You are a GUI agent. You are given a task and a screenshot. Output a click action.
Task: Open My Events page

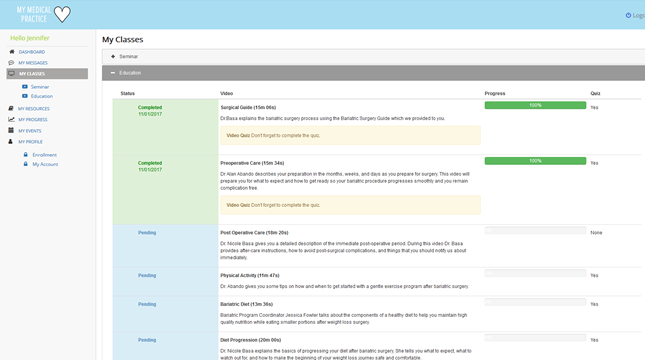click(30, 130)
